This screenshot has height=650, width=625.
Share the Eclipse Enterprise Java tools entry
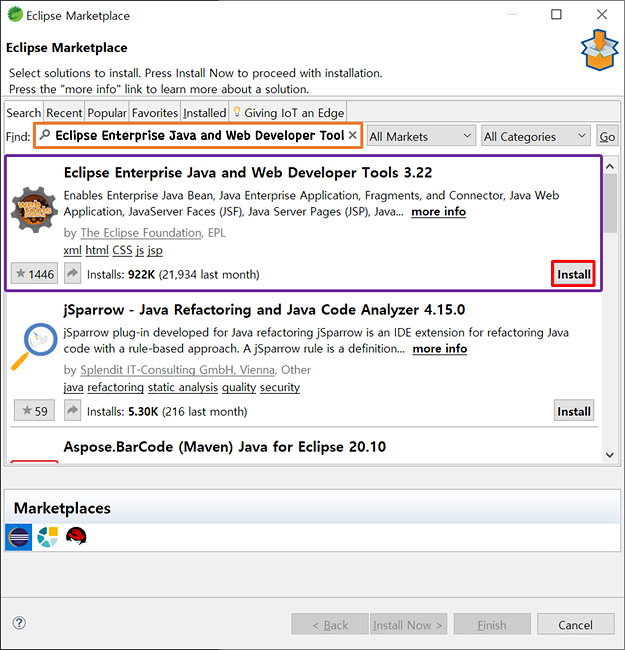(x=73, y=274)
